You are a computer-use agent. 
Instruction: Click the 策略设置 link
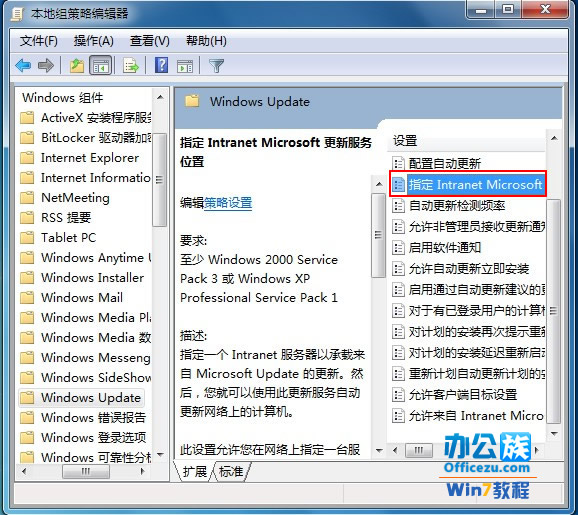228,202
